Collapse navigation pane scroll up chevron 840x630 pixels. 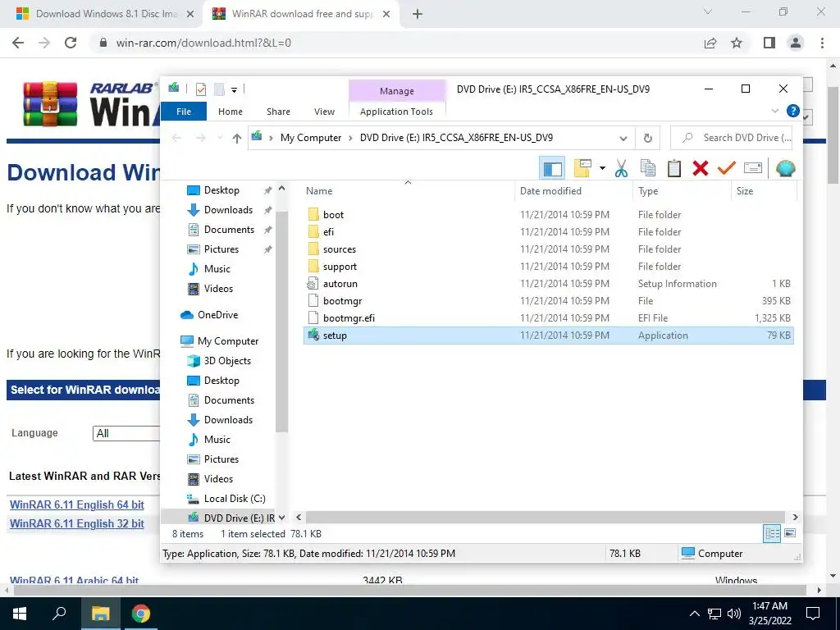(x=282, y=189)
